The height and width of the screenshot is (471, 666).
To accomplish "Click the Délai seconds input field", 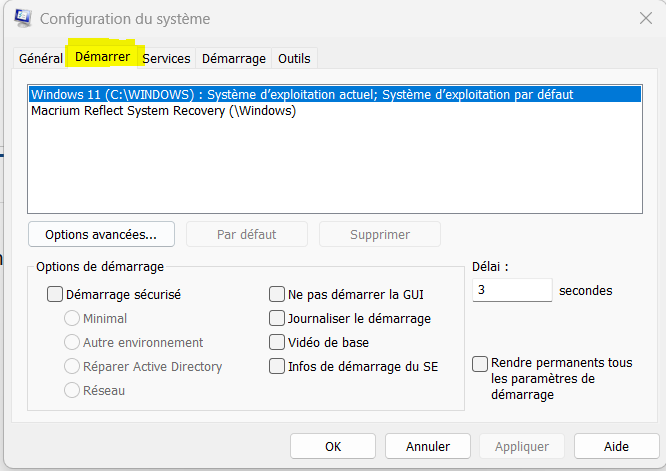I will click(512, 290).
